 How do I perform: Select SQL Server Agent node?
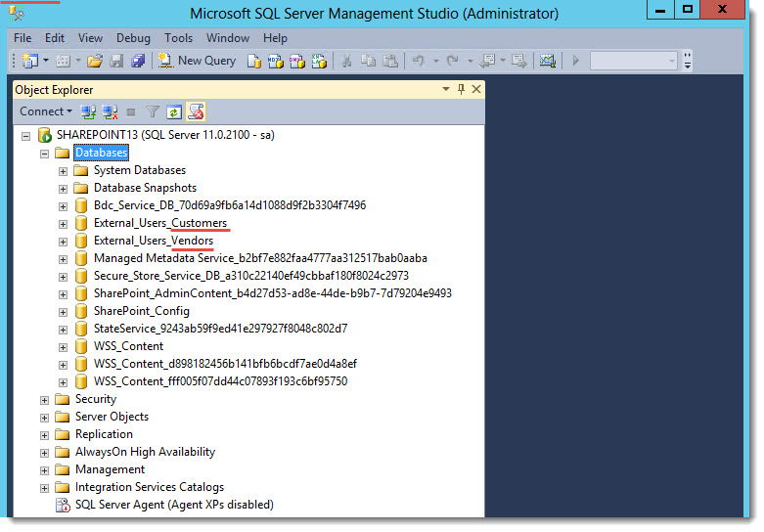tap(174, 505)
